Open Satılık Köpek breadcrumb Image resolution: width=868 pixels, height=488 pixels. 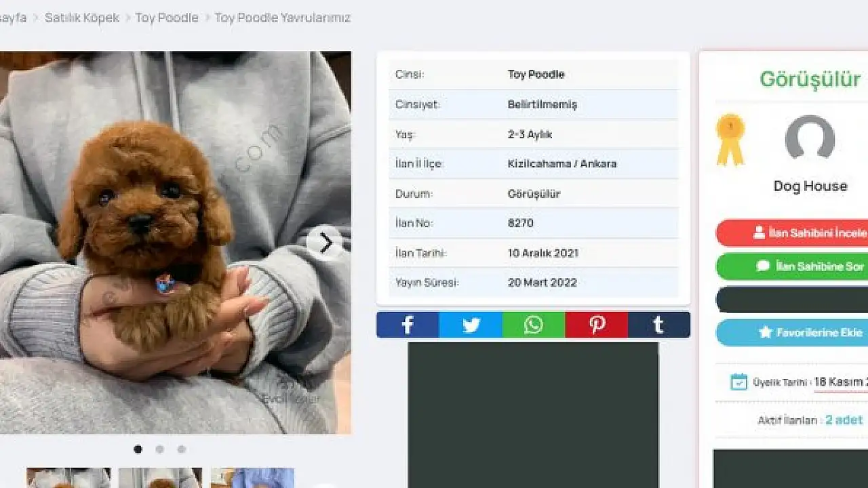82,18
